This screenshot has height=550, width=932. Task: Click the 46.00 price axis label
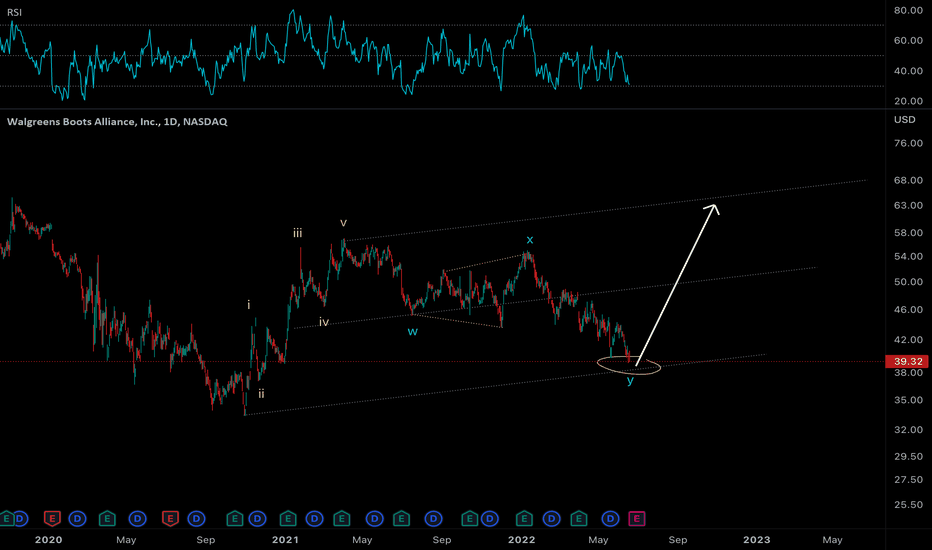click(908, 310)
